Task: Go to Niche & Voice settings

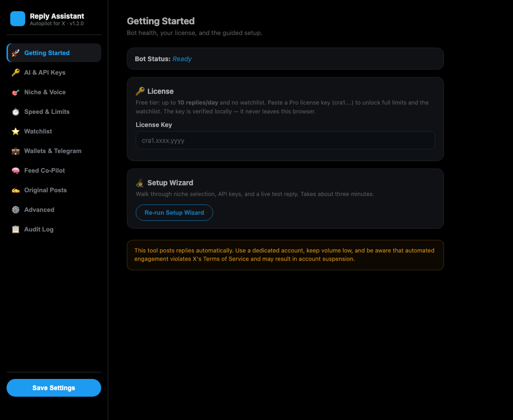Action: coord(54,92)
